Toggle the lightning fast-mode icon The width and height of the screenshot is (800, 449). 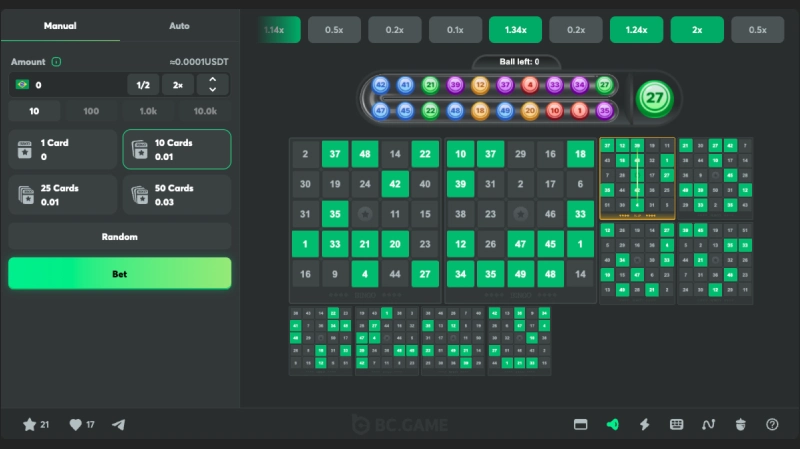[645, 425]
